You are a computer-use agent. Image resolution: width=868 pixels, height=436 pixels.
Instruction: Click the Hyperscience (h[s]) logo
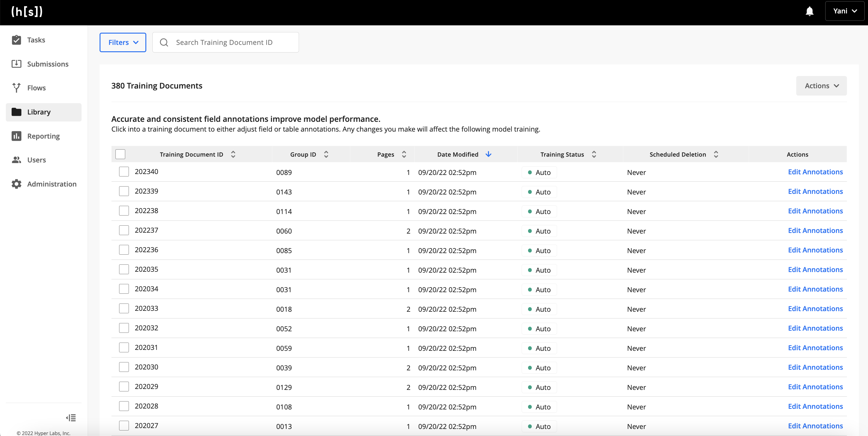27,12
